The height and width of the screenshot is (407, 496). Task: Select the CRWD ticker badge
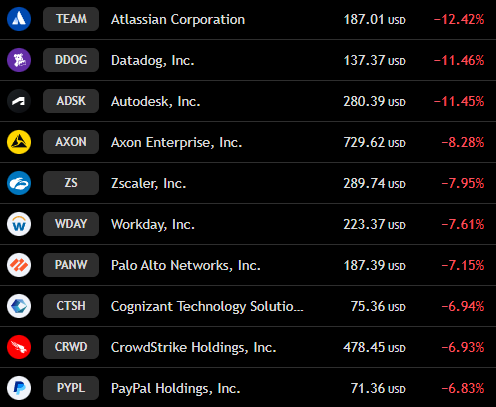[71, 347]
